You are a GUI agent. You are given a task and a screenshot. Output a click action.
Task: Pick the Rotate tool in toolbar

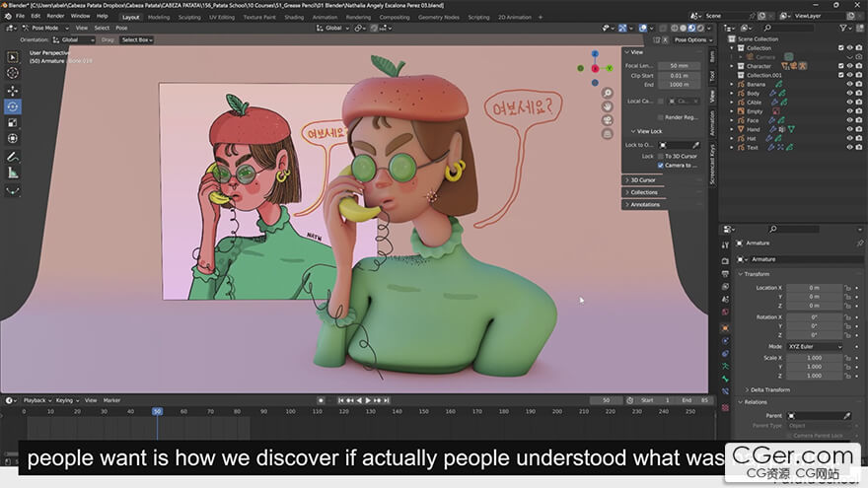tap(12, 106)
